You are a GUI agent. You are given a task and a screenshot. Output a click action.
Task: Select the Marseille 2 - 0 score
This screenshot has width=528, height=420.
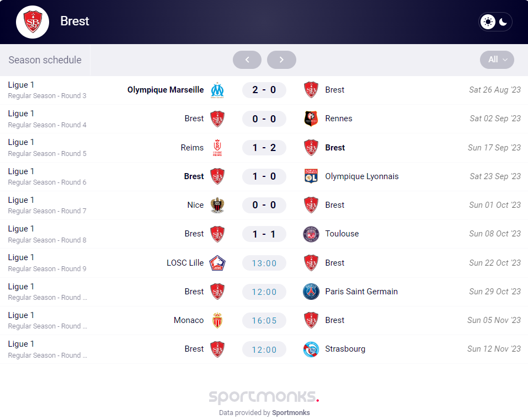click(x=264, y=90)
